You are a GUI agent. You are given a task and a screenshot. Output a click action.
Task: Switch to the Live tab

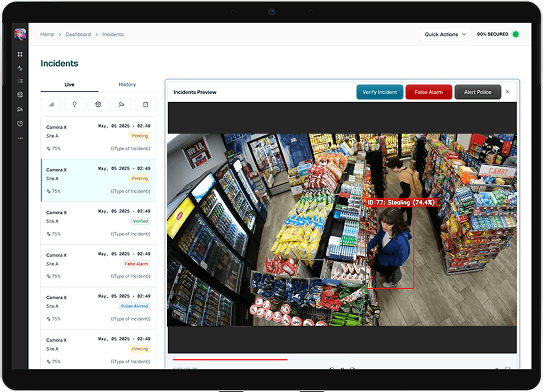(x=69, y=84)
